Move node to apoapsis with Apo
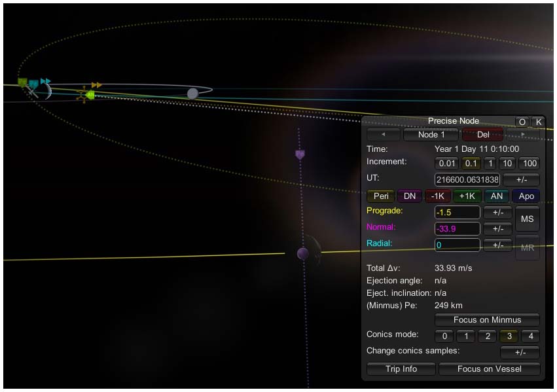 point(526,196)
